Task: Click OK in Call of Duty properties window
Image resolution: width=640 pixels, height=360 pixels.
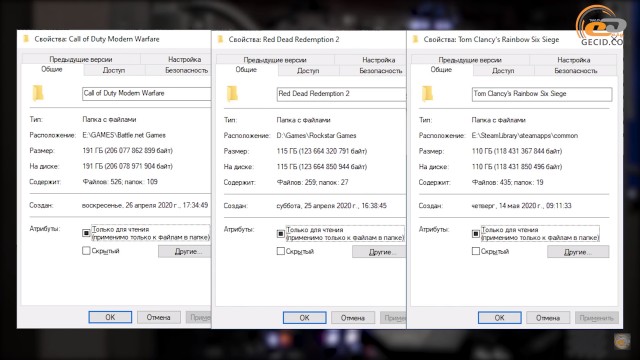Action: [x=110, y=317]
